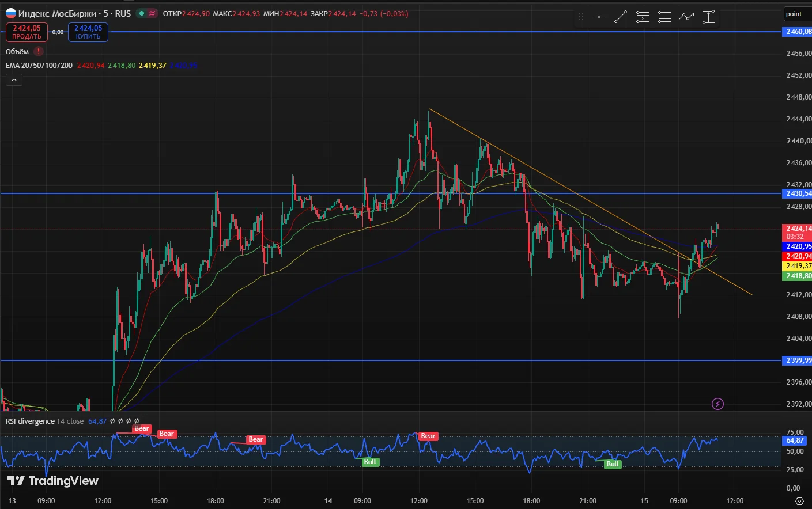Select the RSI divergence indicator label

[x=30, y=421]
